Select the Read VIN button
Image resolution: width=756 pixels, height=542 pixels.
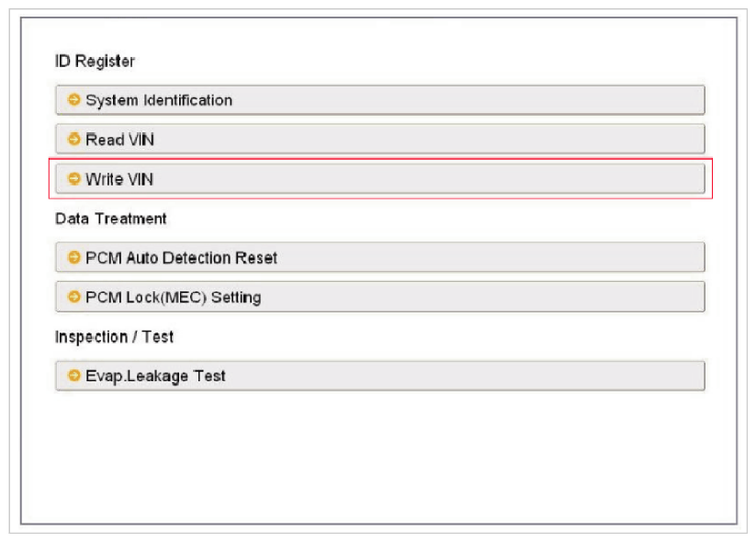pyautogui.click(x=379, y=140)
